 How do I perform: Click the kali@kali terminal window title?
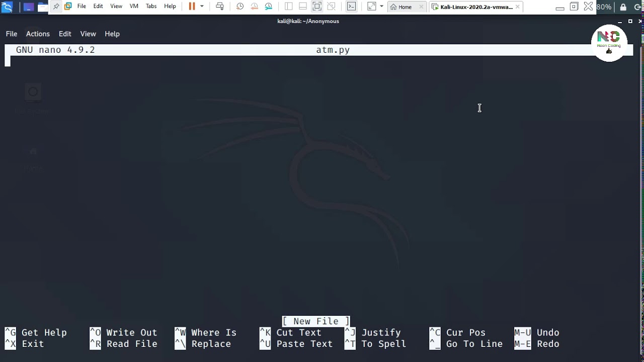coord(308,21)
